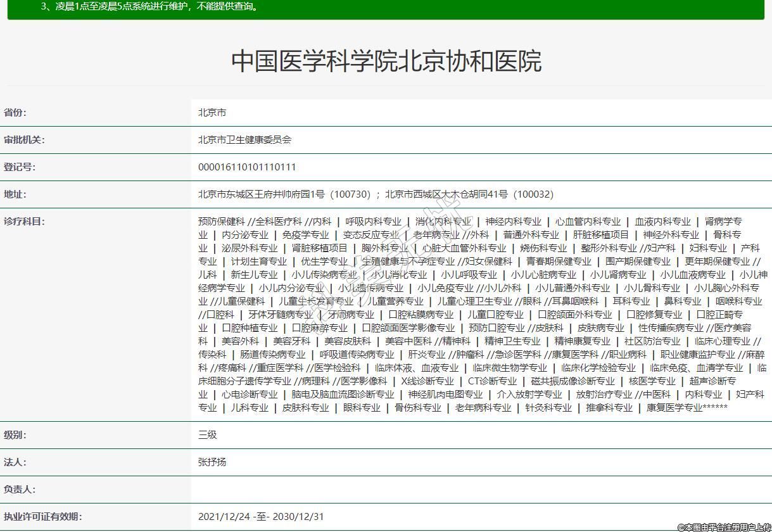Click the green maintenance notice banner

pos(386,8)
